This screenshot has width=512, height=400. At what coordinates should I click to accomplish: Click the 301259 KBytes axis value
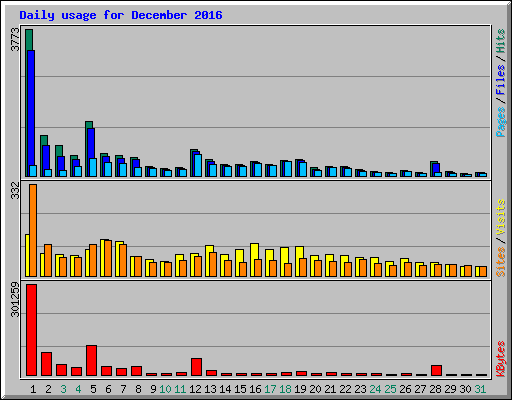click(x=15, y=300)
